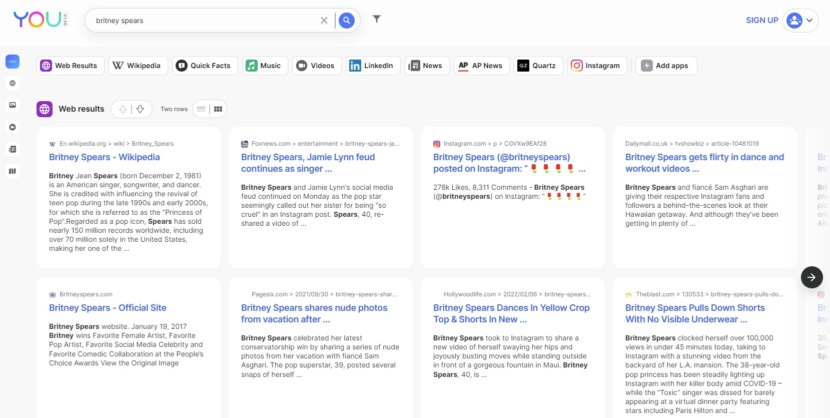
Task: Click the Dailymail.co.uk breadcrumb URL
Action: pyautogui.click(x=692, y=144)
